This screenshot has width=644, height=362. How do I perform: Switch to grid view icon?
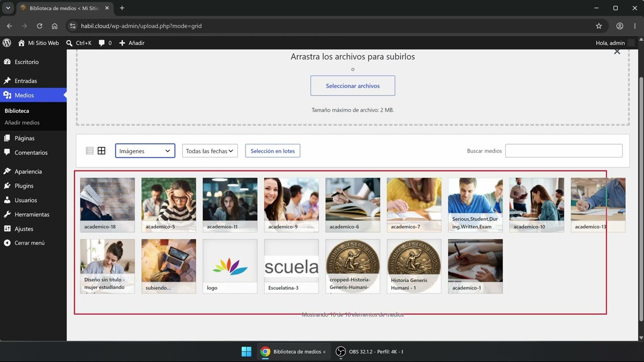[102, 151]
